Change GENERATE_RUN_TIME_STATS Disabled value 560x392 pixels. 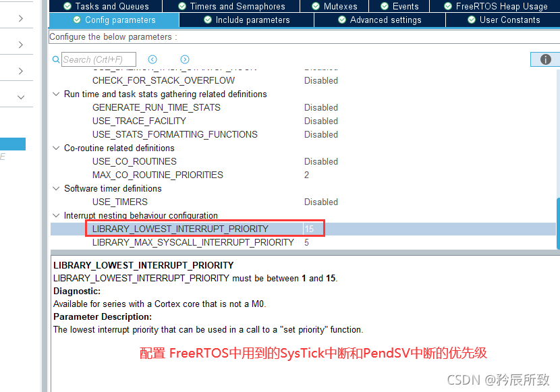coord(321,107)
